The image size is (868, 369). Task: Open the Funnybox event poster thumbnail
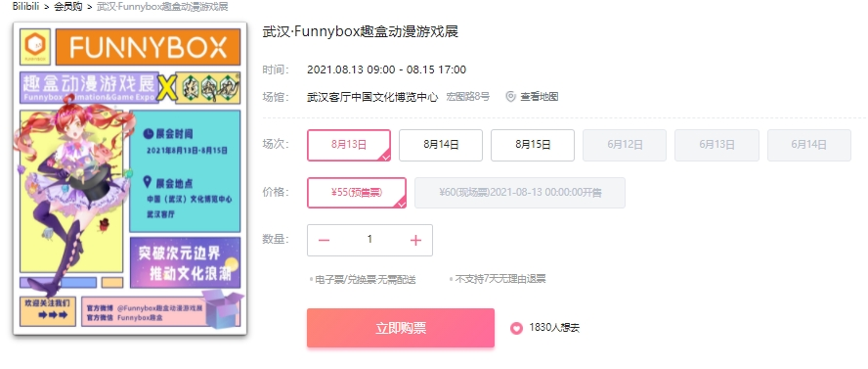(x=130, y=178)
